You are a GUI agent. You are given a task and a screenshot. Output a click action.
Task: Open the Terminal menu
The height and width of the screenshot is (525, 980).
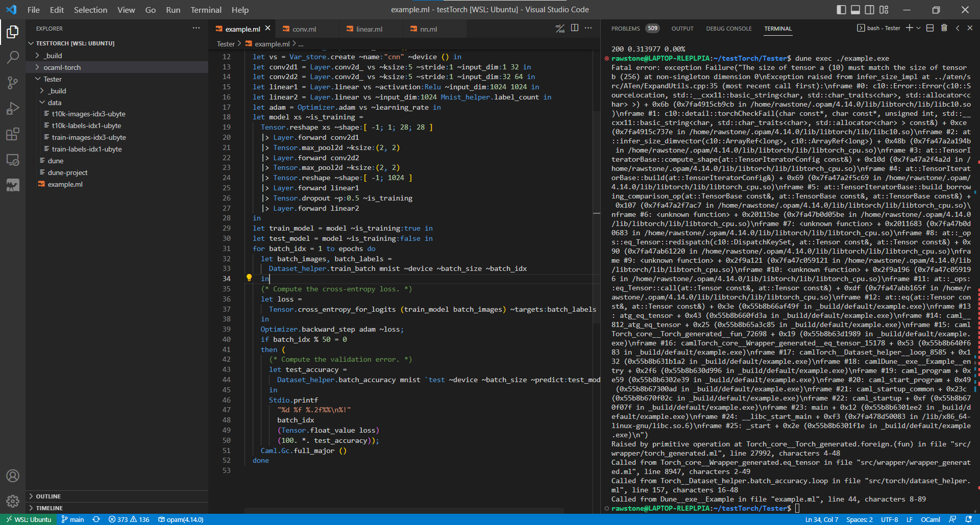pos(206,10)
